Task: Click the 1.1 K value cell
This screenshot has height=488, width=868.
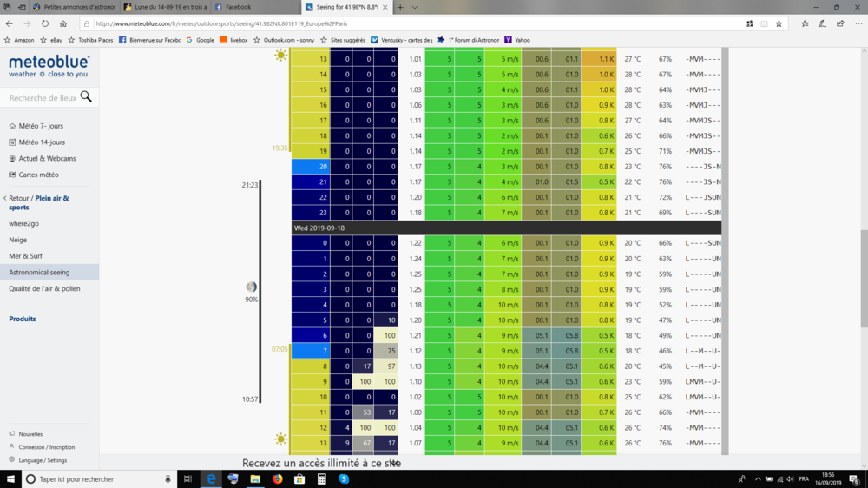Action: (598, 59)
